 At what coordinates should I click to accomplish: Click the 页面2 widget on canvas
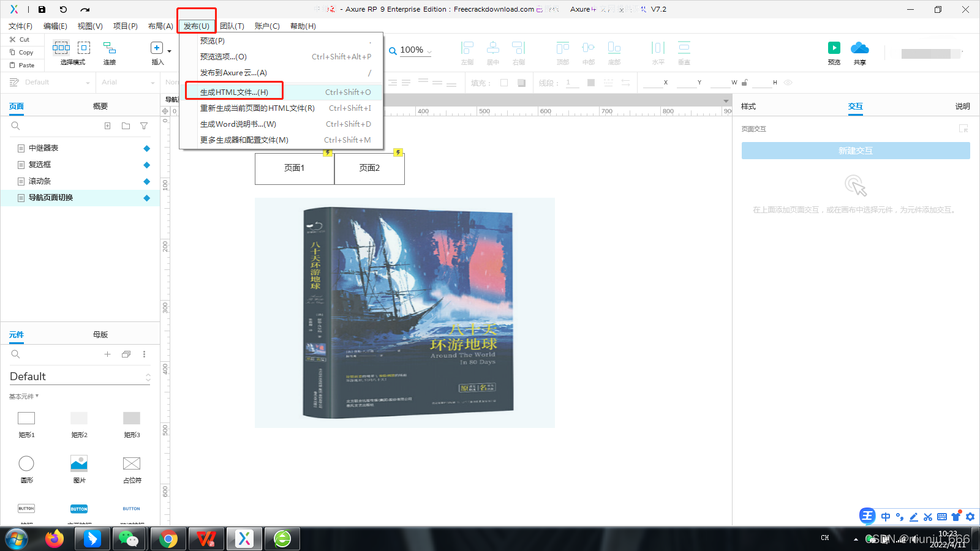(369, 168)
